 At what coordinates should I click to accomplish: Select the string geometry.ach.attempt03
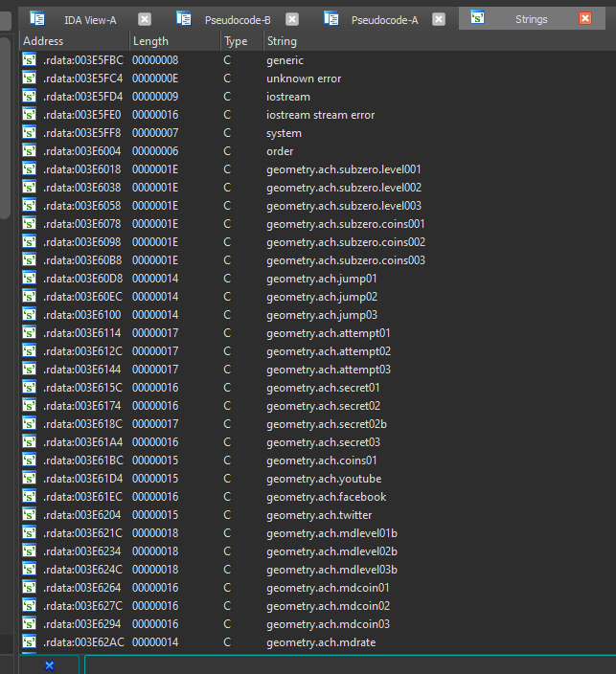tap(329, 370)
